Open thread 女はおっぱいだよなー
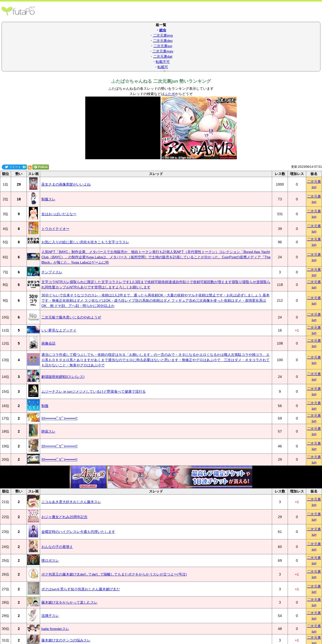This screenshot has height=644, width=322. [x=59, y=214]
